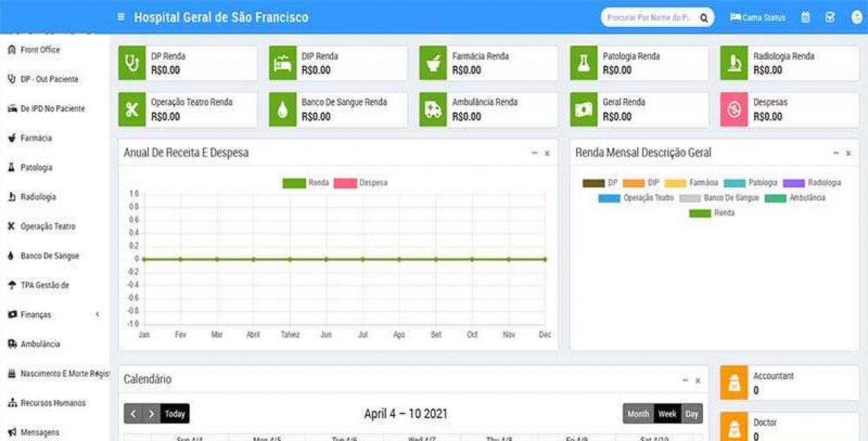868x441 pixels.
Task: Toggle the green Renda legend swatch in annual chart
Action: coord(294,183)
